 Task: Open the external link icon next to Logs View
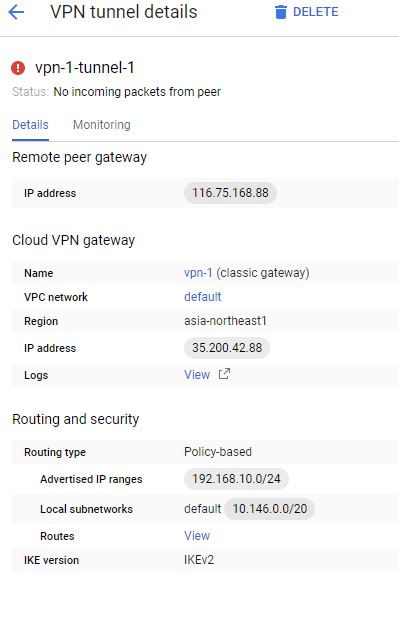tap(224, 374)
